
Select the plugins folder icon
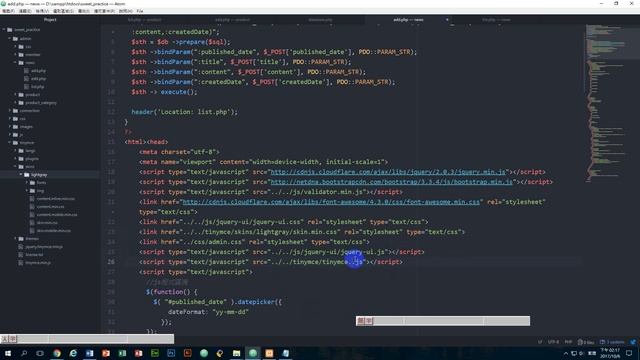[21, 159]
